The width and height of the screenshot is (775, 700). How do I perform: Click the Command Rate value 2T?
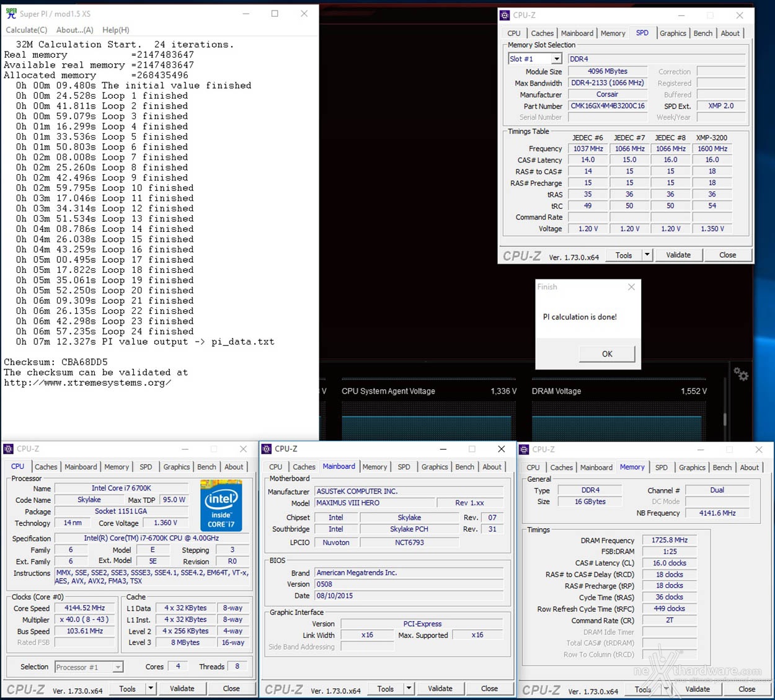pos(670,620)
